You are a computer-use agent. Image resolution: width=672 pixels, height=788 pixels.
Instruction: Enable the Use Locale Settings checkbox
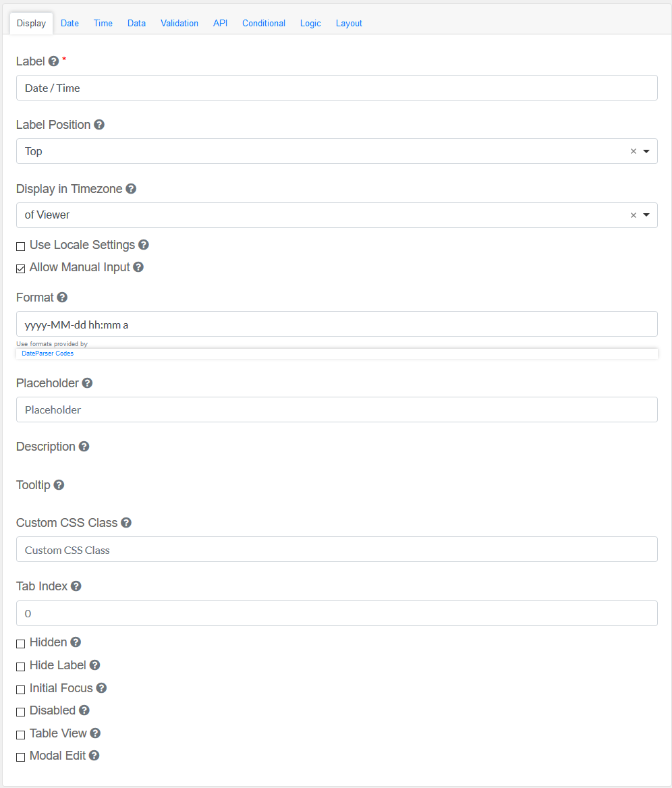tap(21, 246)
